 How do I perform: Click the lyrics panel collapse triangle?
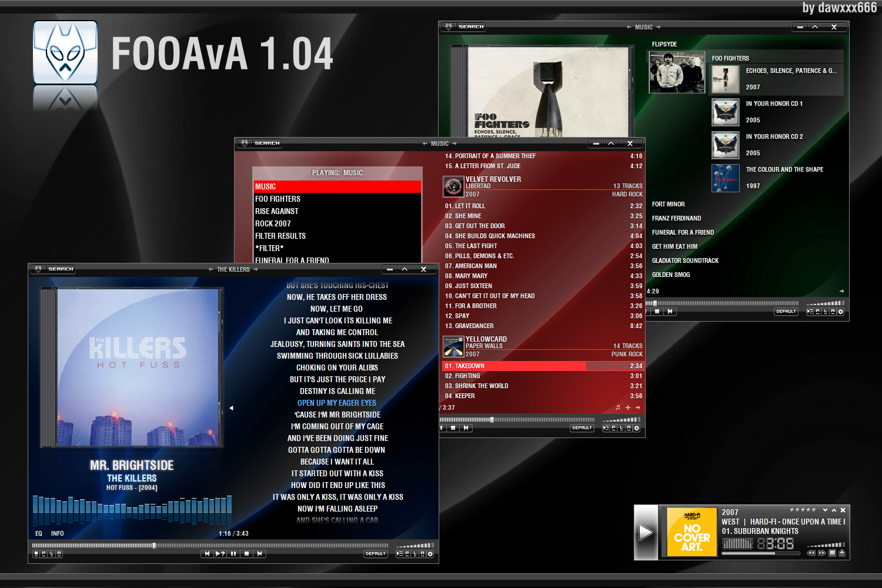[231, 407]
